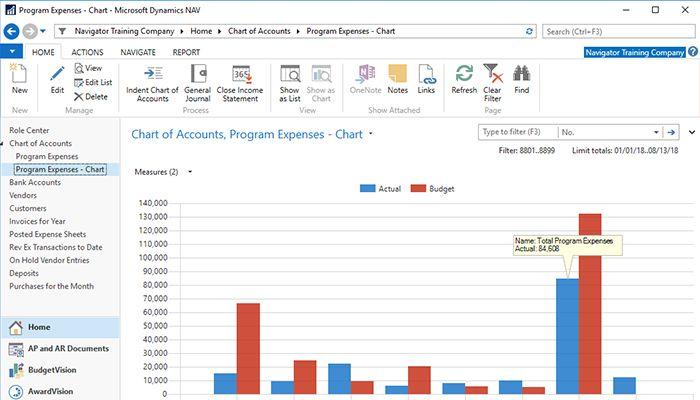Image resolution: width=700 pixels, height=400 pixels.
Task: Open the blue application menu dropdown
Action: (x=12, y=51)
